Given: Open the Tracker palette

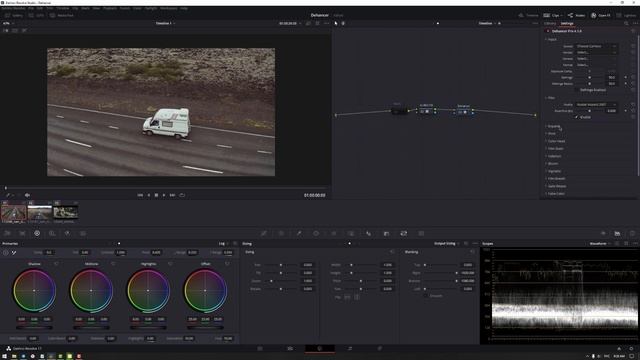Looking at the screenshot, I should 333,233.
